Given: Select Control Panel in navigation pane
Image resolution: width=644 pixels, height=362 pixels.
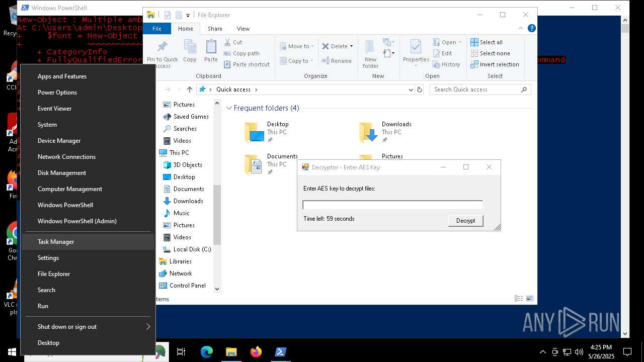Looking at the screenshot, I should pyautogui.click(x=182, y=286).
